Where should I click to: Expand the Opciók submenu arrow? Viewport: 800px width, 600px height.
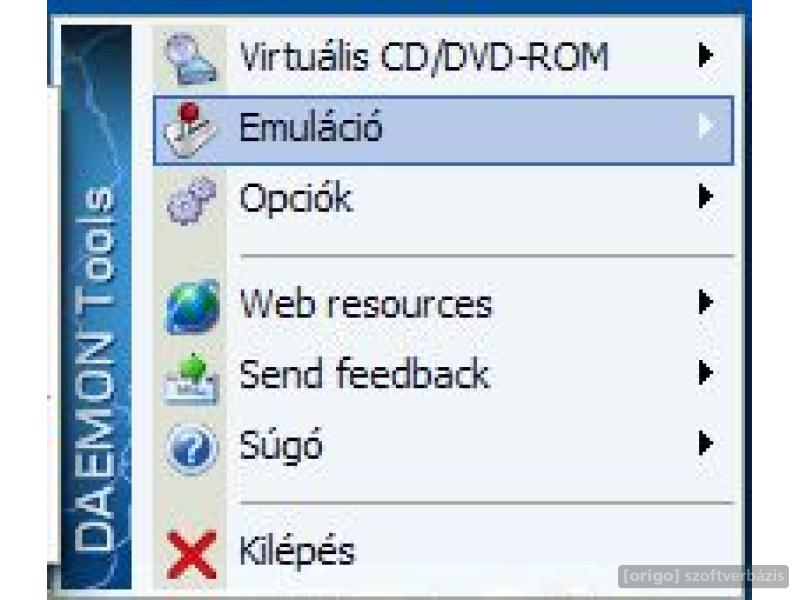(706, 196)
